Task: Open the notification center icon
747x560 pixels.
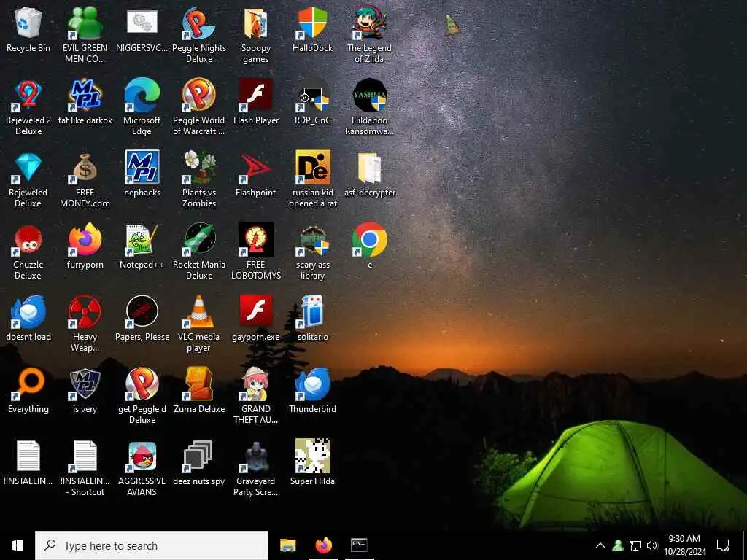Action: click(723, 545)
